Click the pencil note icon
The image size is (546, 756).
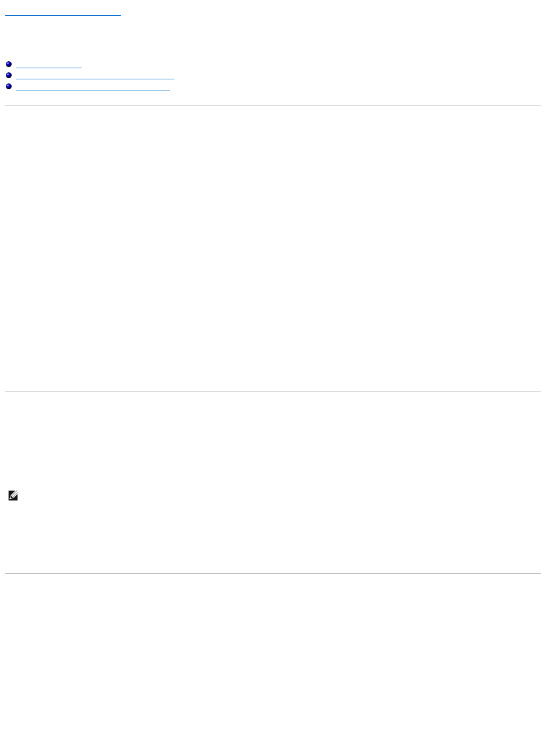[13, 496]
